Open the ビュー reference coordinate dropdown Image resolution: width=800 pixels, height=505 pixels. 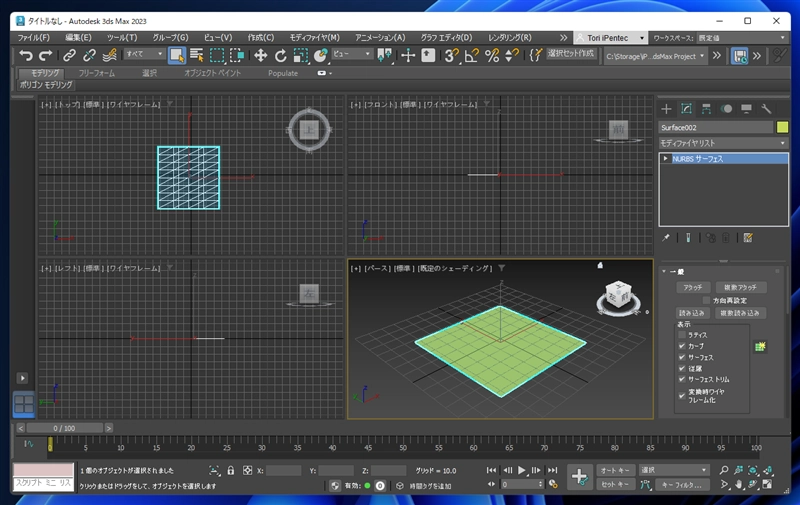(x=352, y=54)
